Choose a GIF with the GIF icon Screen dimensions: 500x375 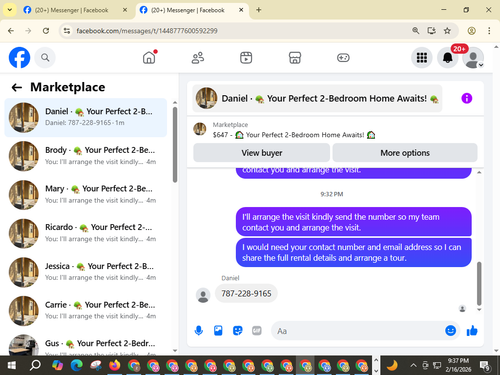click(257, 331)
